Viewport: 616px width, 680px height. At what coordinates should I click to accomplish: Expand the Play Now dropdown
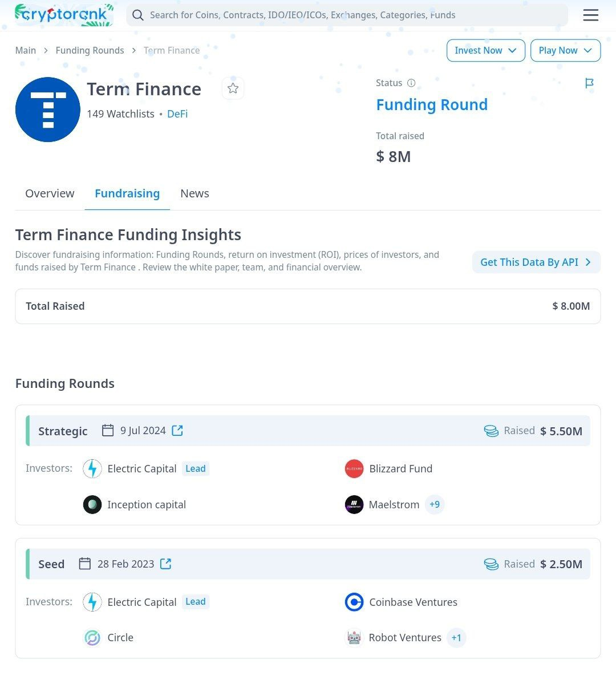pyautogui.click(x=565, y=50)
